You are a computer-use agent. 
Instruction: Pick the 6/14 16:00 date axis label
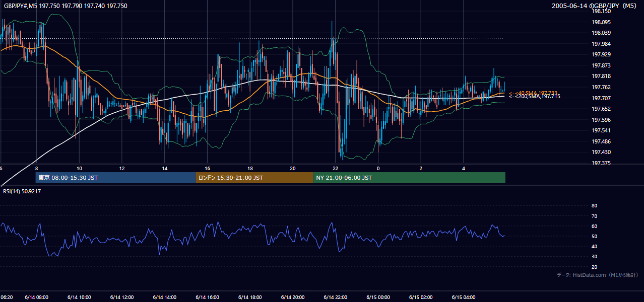pyautogui.click(x=208, y=297)
